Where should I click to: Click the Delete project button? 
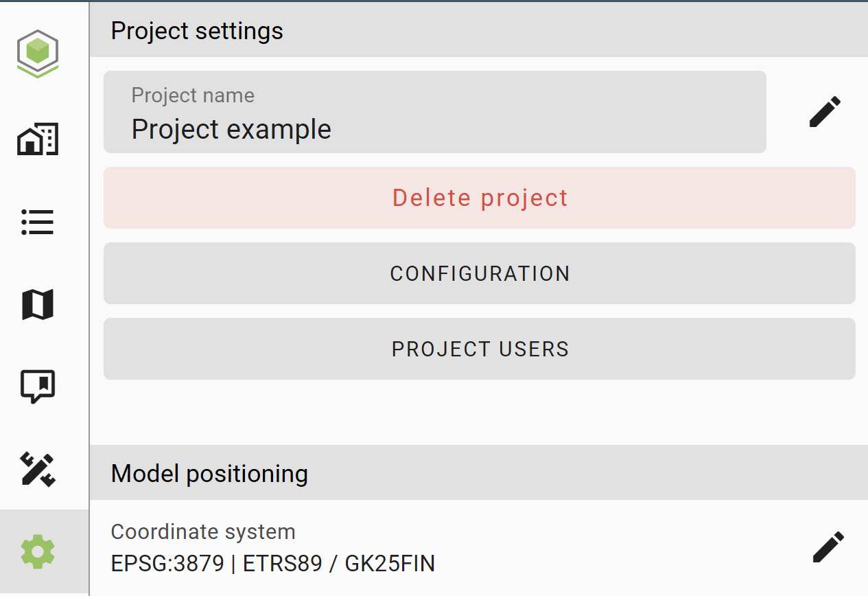pos(480,198)
